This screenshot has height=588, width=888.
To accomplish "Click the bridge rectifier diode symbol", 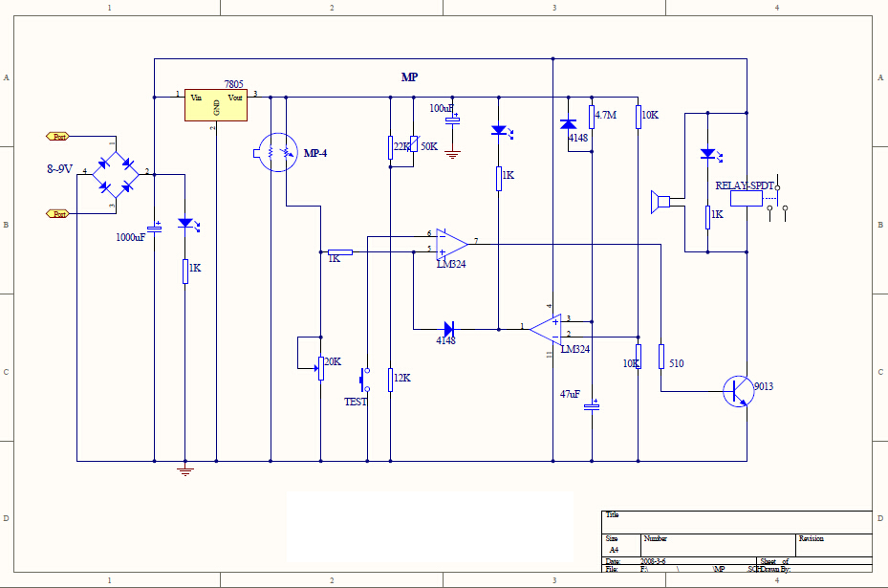I will point(114,173).
